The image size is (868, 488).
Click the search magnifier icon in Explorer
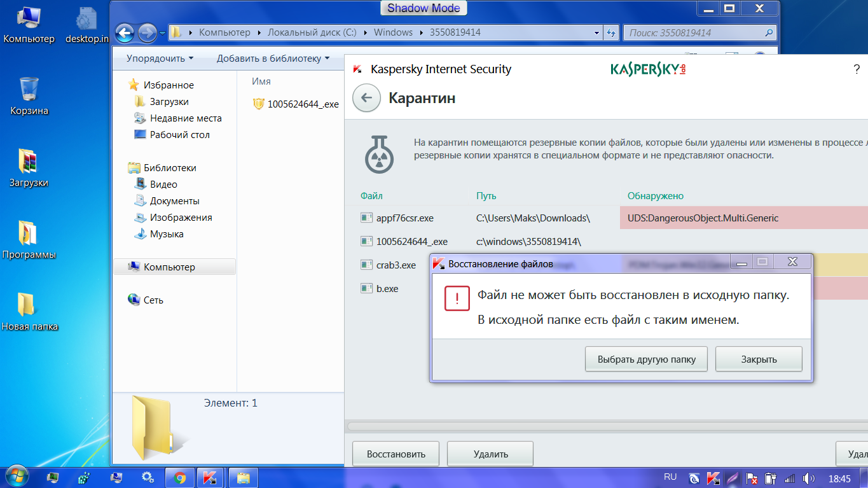769,32
